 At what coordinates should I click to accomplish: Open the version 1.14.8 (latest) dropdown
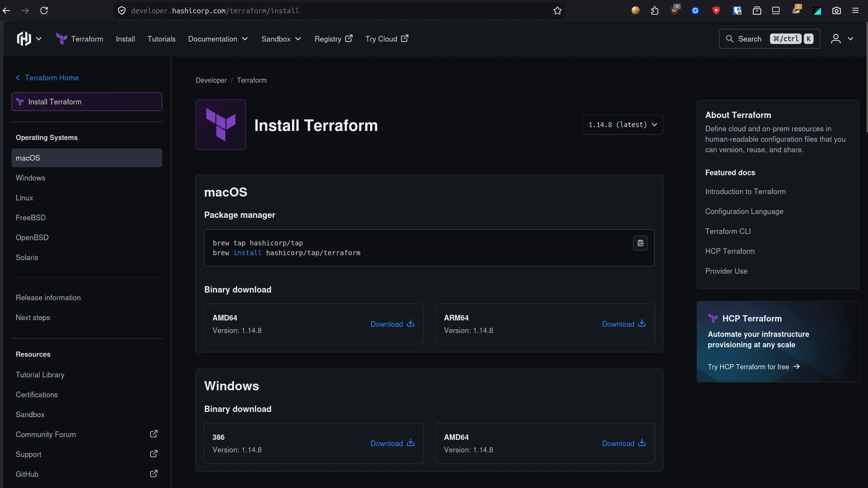tap(623, 125)
